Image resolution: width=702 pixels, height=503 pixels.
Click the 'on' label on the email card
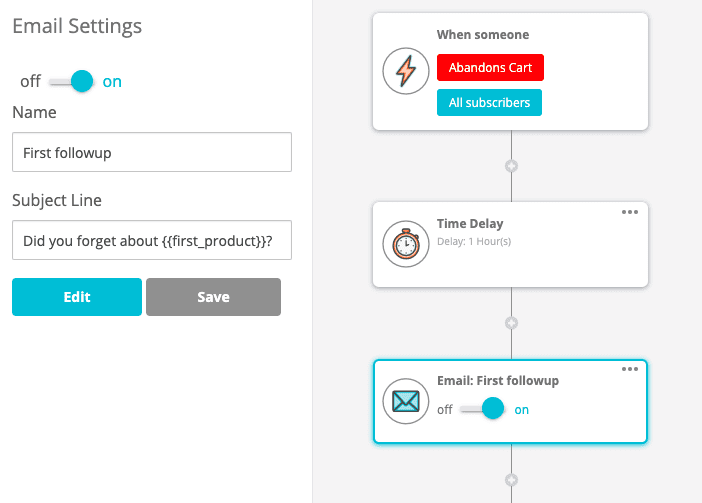point(521,410)
